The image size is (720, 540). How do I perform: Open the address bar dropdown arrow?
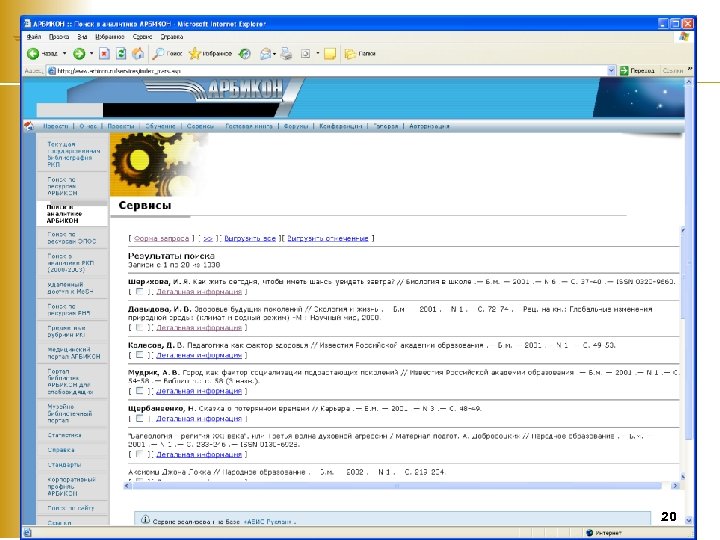click(611, 71)
